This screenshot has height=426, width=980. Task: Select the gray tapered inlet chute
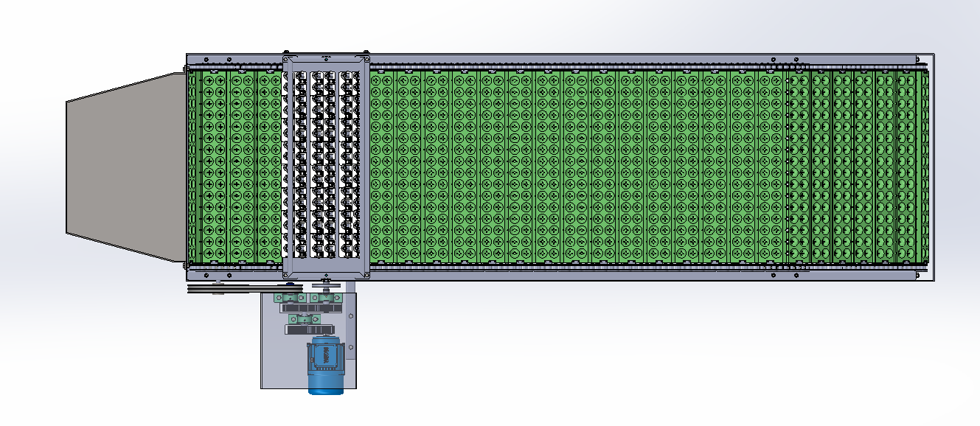[x=125, y=167]
